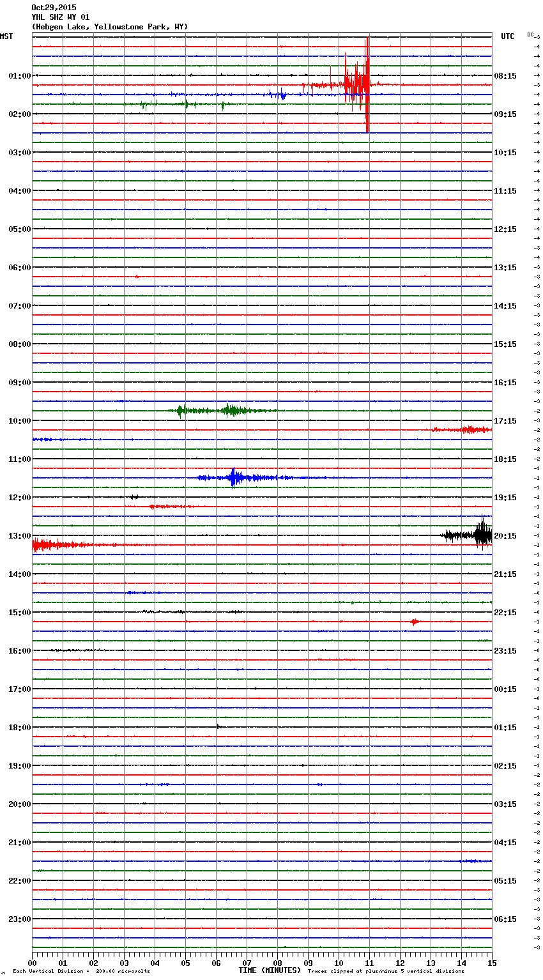This screenshot has width=543, height=980.
Task: Select the 04:00 MST row label
Action: (19, 190)
